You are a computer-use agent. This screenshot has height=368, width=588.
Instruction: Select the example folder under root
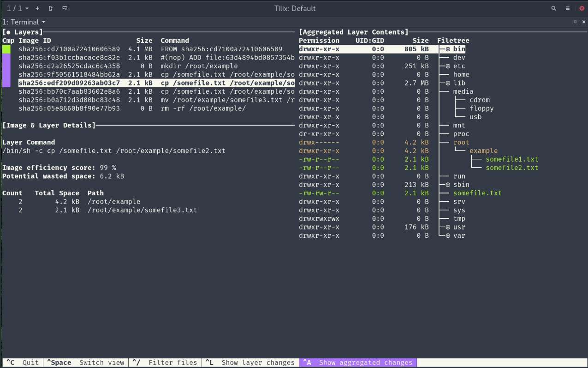point(484,151)
